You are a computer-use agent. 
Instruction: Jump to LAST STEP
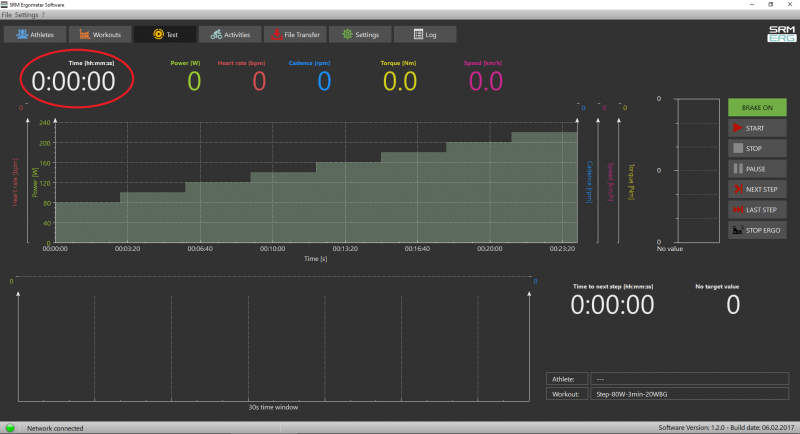(756, 209)
